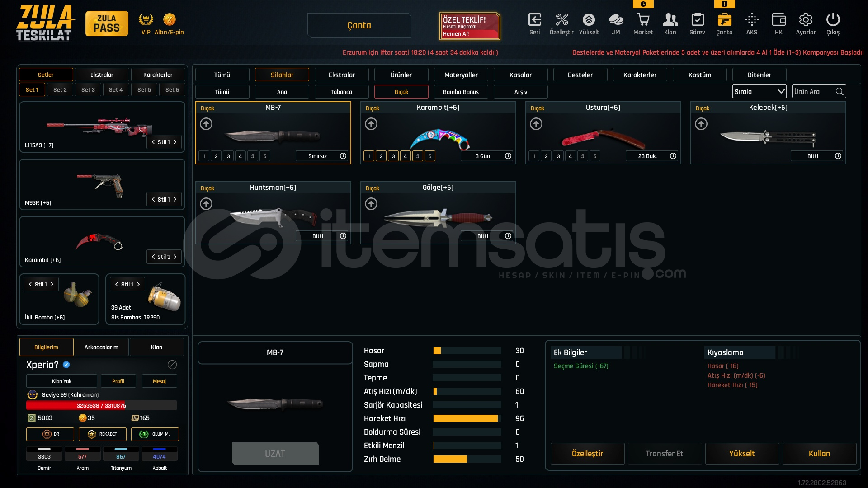This screenshot has width=868, height=488.
Task: Switch to the Materyaller tab
Action: coord(461,75)
